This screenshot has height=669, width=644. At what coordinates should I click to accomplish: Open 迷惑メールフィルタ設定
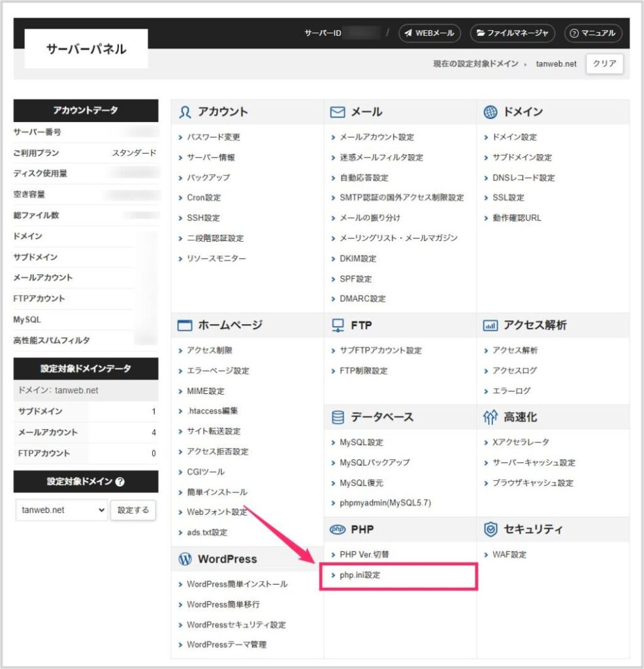(382, 157)
